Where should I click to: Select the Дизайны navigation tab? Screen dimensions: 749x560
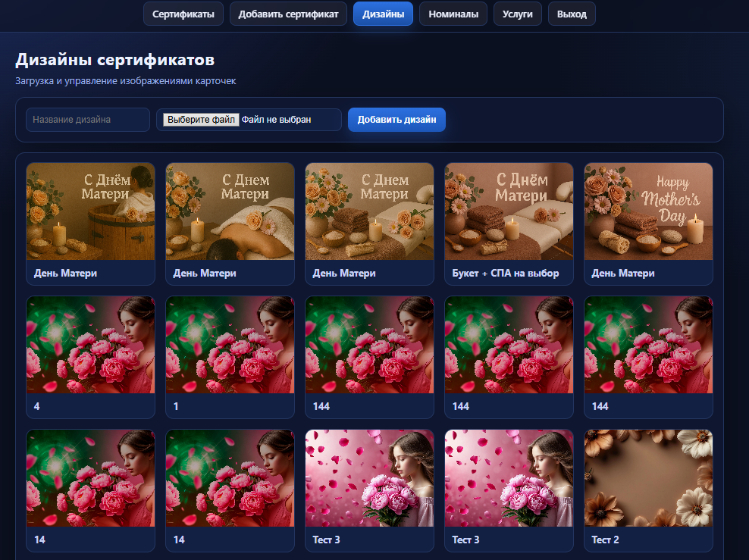[x=383, y=14]
